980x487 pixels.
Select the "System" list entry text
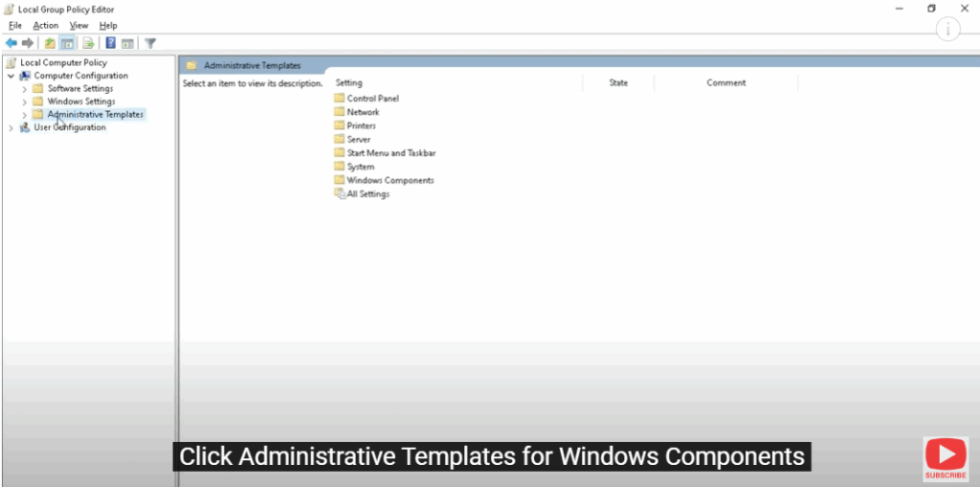[x=361, y=166]
